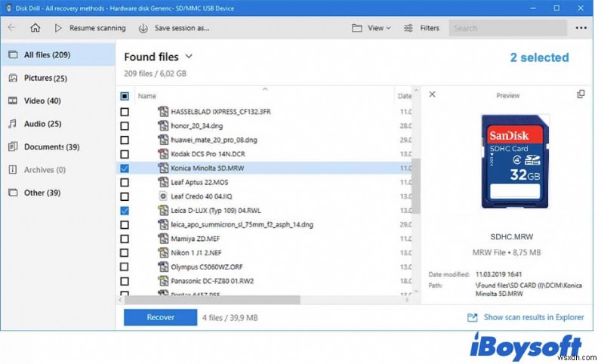604x364 pixels.
Task: Uncheck the Konica Minolta 5D.MRW checkbox
Action: 125,168
